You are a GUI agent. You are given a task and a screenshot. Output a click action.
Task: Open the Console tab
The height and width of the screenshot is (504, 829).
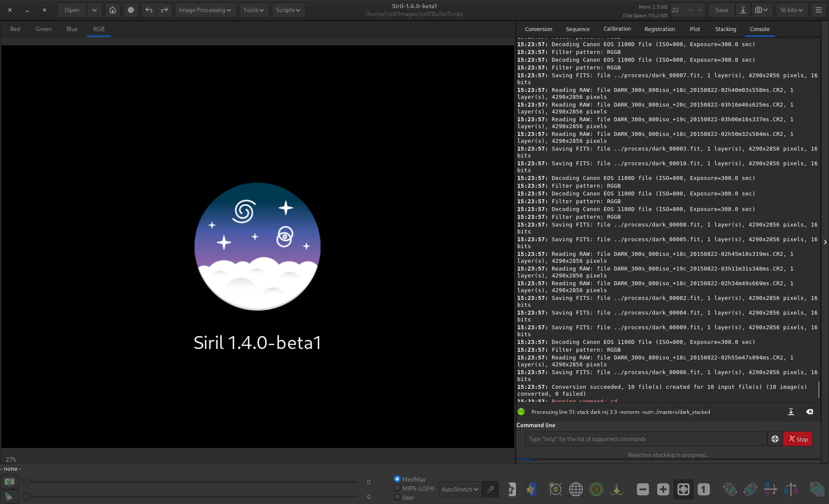click(759, 29)
